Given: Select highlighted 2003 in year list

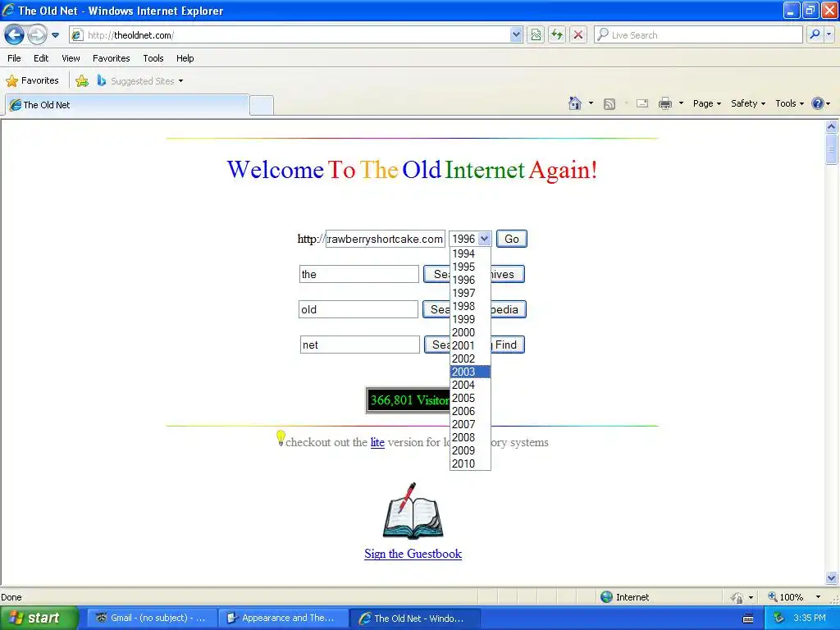Looking at the screenshot, I should click(470, 372).
